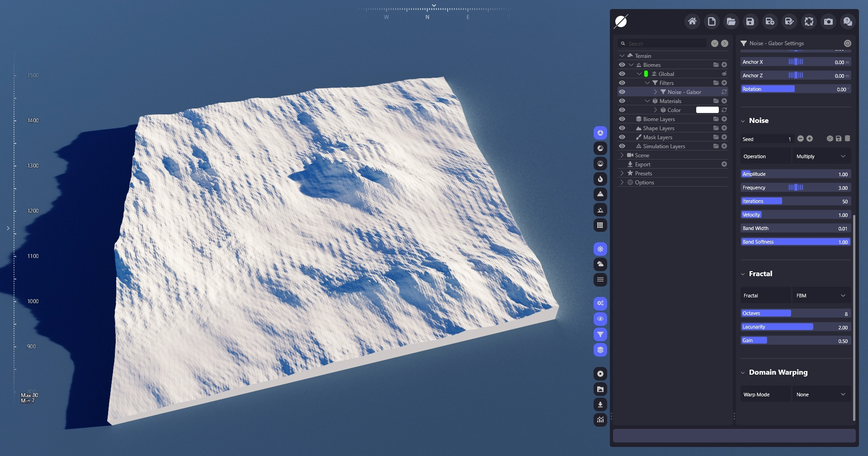The height and width of the screenshot is (456, 868).
Task: Toggle the eye icon for Biomes
Action: click(622, 65)
